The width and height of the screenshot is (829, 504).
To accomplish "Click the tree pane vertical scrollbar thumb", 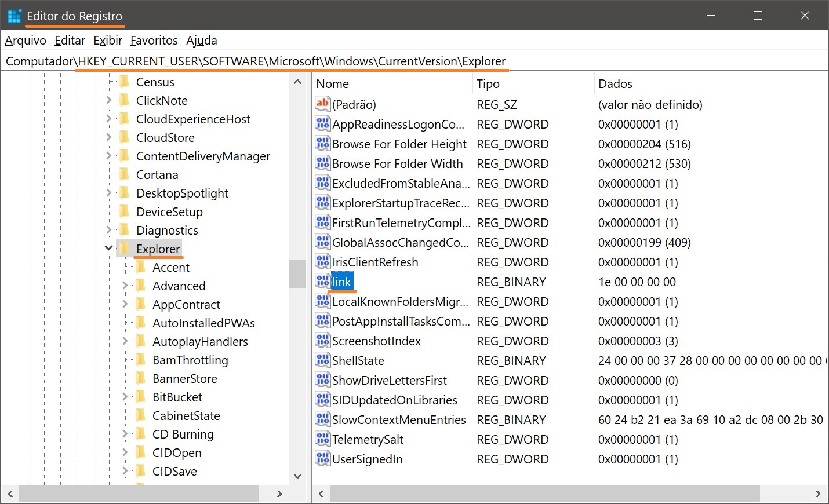I will pyautogui.click(x=297, y=274).
